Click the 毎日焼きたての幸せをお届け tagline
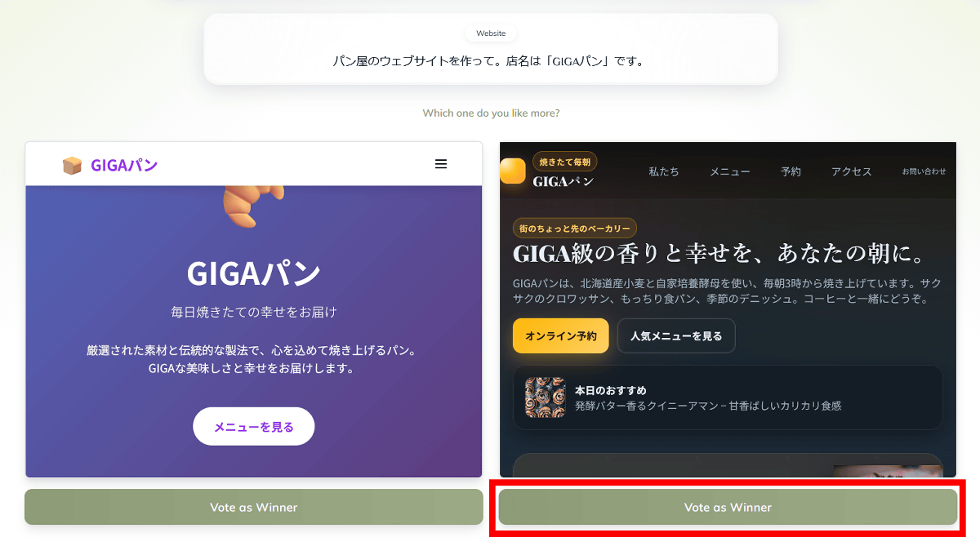 tap(254, 312)
